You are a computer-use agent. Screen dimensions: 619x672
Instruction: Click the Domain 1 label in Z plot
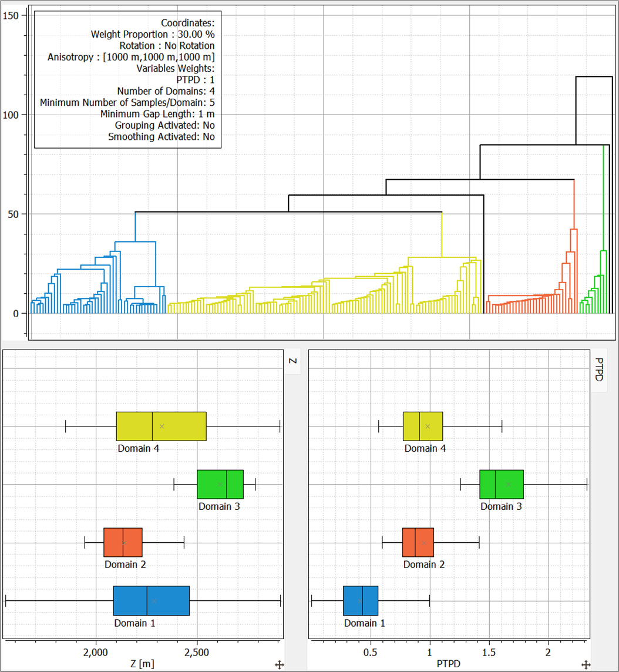click(x=134, y=623)
